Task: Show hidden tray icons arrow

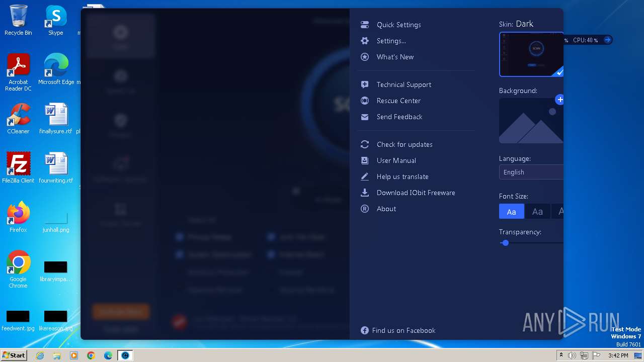Action: 561,355
